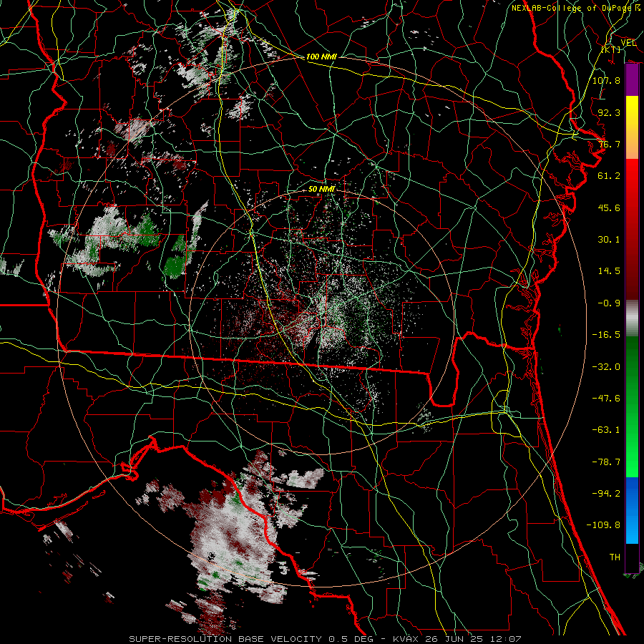Click the 50 NMI range ring label

(321, 189)
